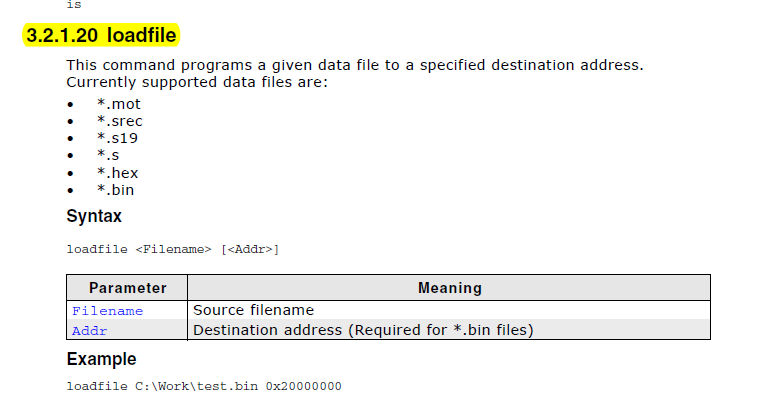
Task: Click the highlighted 3.2.1.20 loadfile heading
Action: click(101, 37)
